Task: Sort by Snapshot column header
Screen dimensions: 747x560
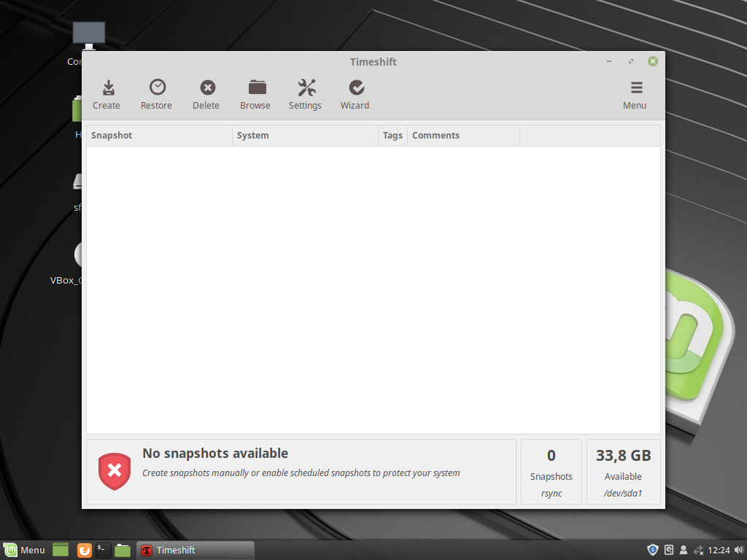Action: pos(159,135)
